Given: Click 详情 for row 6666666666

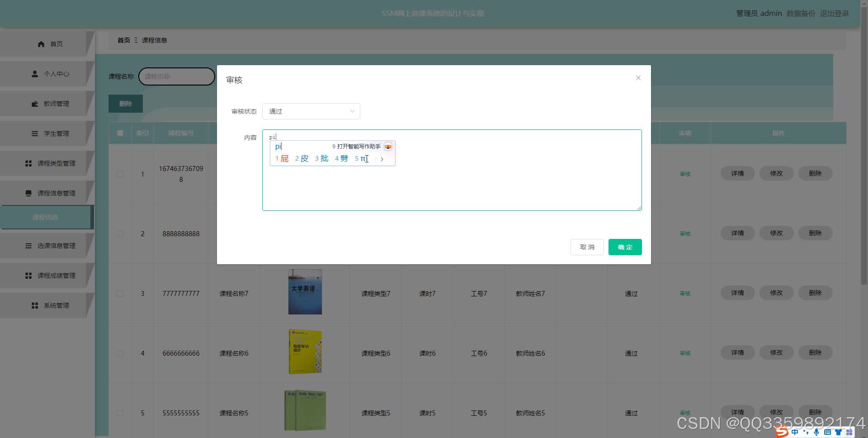Looking at the screenshot, I should tap(737, 352).
